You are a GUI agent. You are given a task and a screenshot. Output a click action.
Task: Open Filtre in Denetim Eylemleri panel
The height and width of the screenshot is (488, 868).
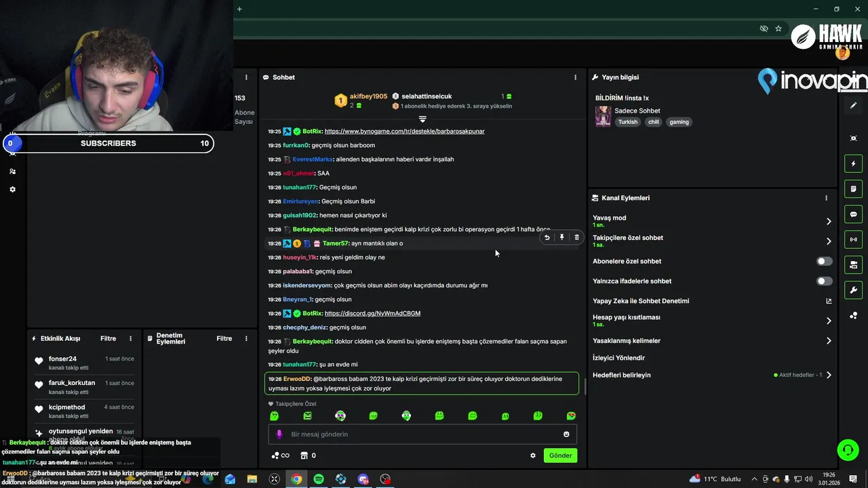[x=224, y=338]
